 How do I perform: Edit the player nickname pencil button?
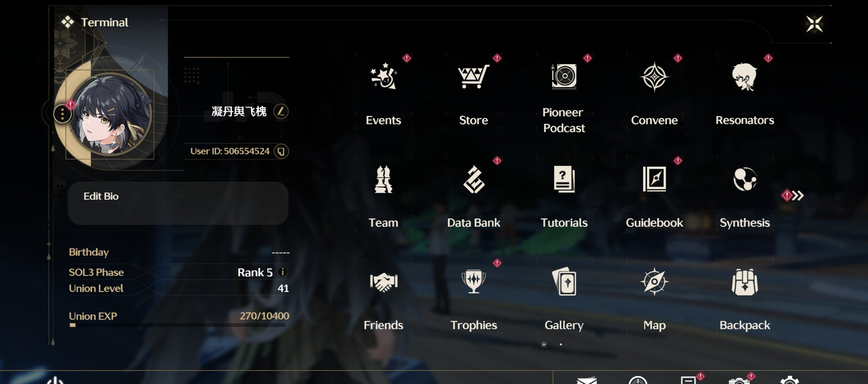pos(281,111)
